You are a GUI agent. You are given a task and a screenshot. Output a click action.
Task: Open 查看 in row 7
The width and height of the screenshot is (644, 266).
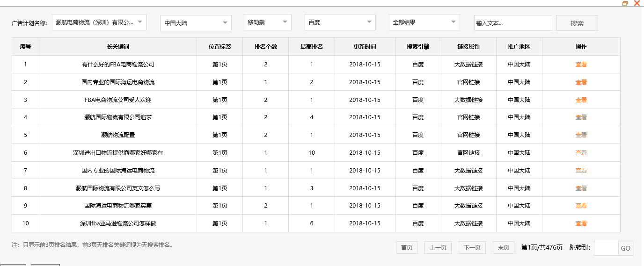[581, 171]
